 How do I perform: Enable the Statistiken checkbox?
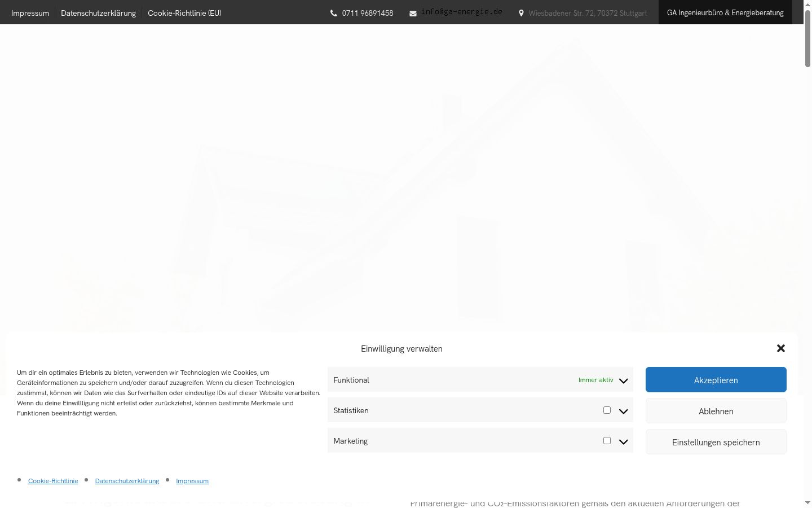pyautogui.click(x=607, y=410)
